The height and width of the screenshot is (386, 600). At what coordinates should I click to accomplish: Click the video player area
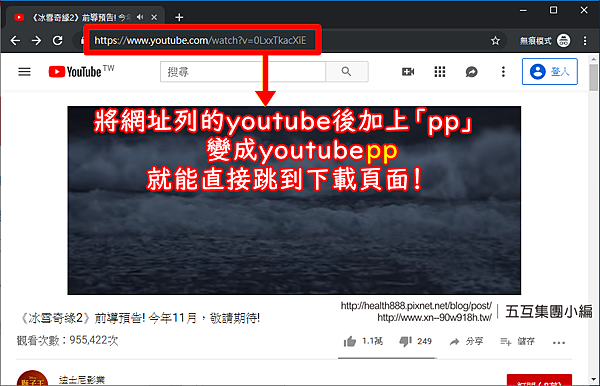(294, 200)
